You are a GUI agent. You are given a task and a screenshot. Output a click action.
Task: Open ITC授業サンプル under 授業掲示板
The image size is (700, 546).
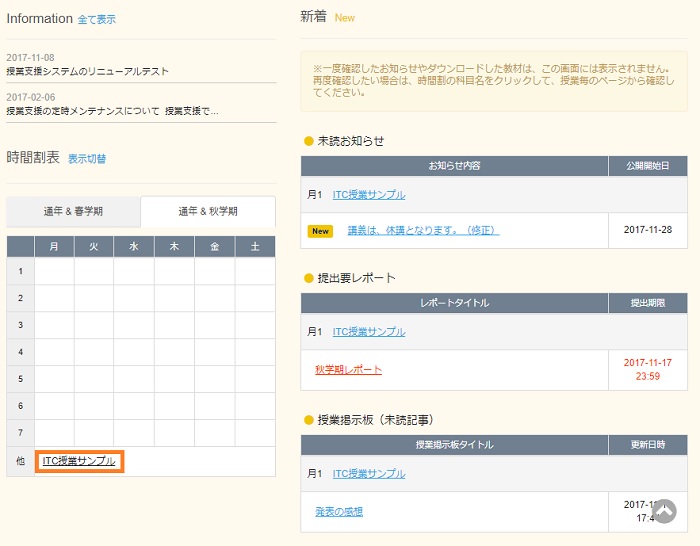(369, 474)
